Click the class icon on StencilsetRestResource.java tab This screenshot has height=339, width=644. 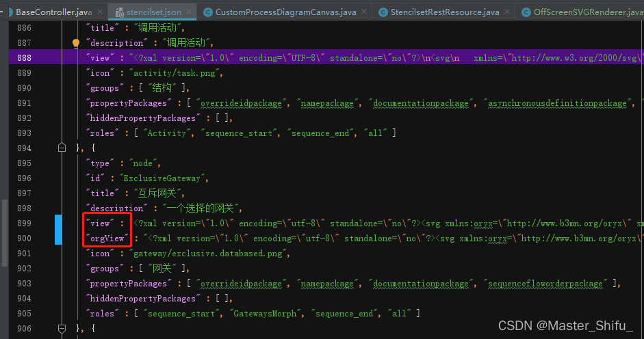383,12
